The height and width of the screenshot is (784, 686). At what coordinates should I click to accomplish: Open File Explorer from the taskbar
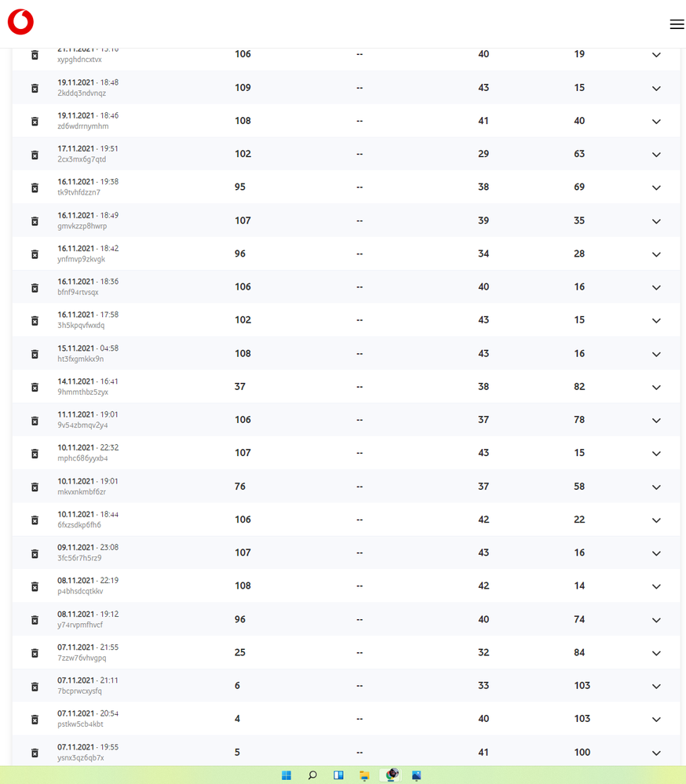pyautogui.click(x=364, y=775)
